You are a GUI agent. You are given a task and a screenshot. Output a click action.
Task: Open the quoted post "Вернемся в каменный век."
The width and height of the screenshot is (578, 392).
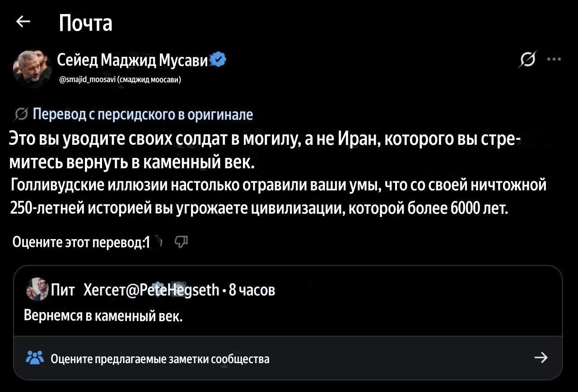[103, 315]
